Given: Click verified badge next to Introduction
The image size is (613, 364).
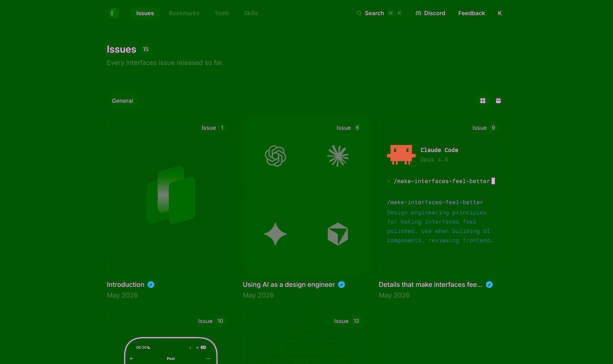Looking at the screenshot, I should pos(151,285).
